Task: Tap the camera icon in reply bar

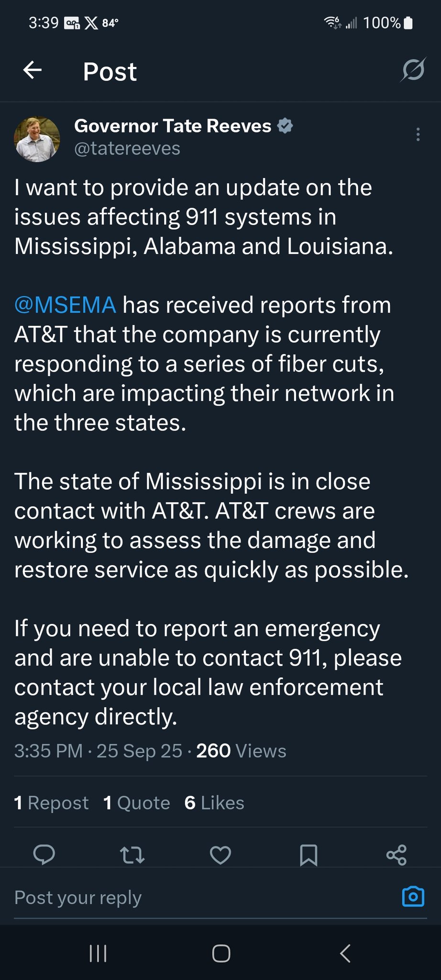Action: [x=413, y=896]
